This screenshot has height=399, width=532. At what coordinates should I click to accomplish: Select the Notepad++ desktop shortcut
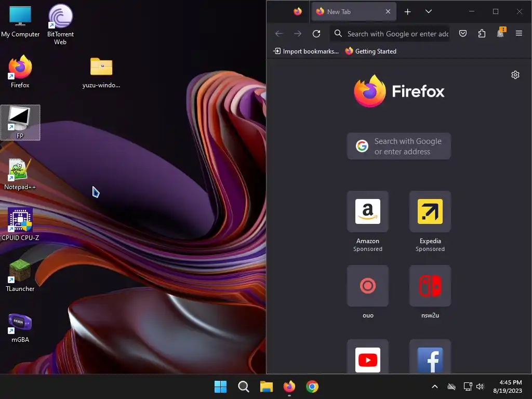20,174
